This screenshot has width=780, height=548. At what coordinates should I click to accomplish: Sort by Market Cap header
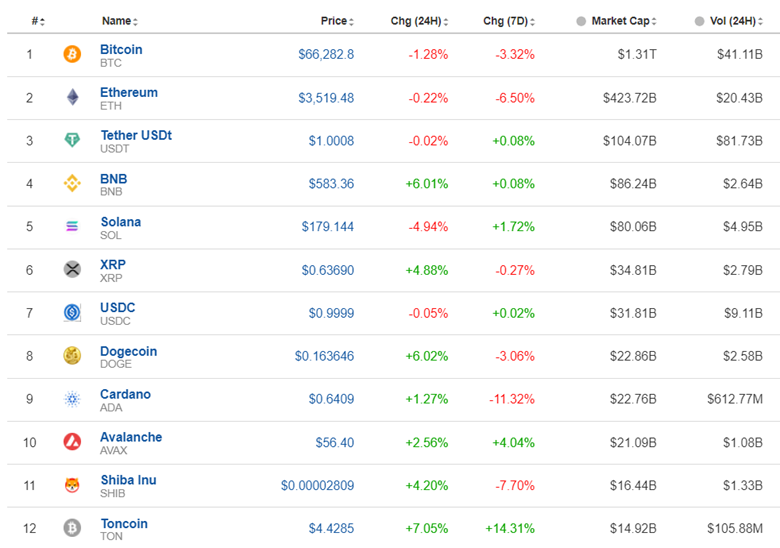pos(624,21)
